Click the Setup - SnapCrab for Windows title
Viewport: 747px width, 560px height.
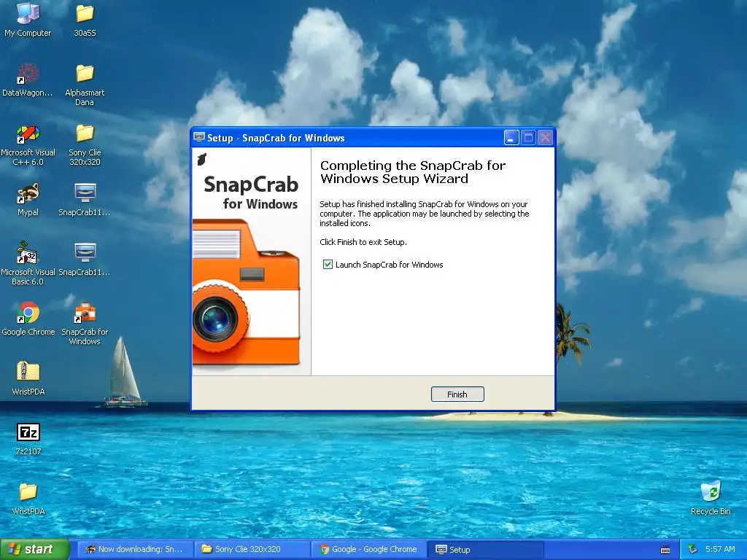(x=276, y=138)
